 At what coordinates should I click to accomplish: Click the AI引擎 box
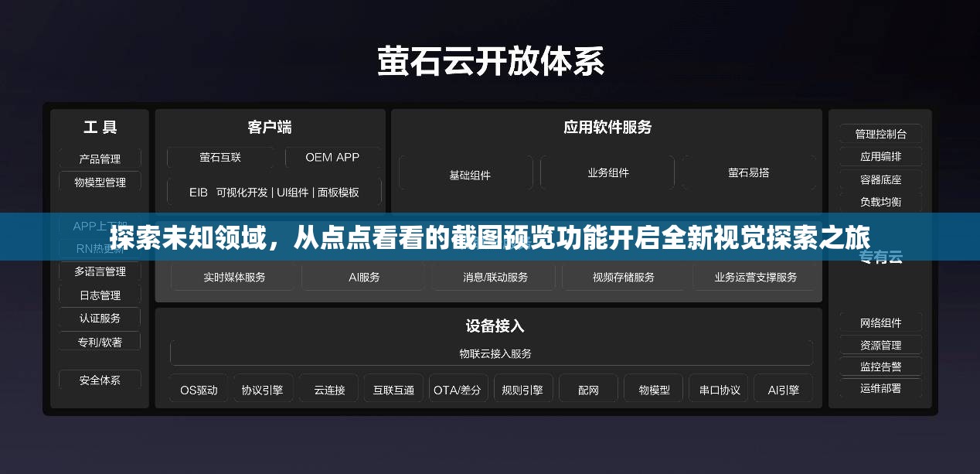[x=784, y=390]
